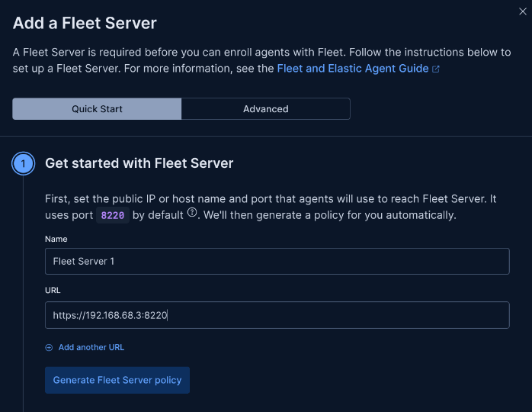This screenshot has height=412, width=532.
Task: Click the external link icon beside the guide link
Action: (x=436, y=69)
